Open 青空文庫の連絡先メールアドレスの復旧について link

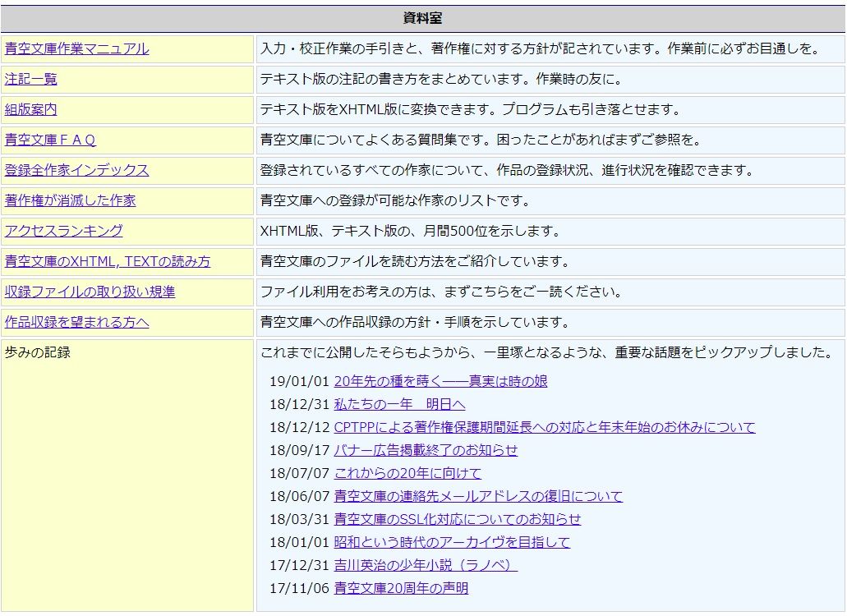click(x=478, y=496)
